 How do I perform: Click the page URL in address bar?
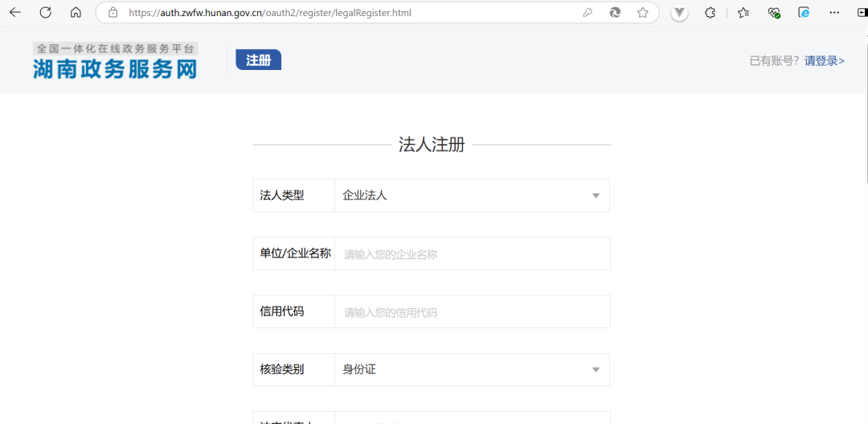pos(270,13)
